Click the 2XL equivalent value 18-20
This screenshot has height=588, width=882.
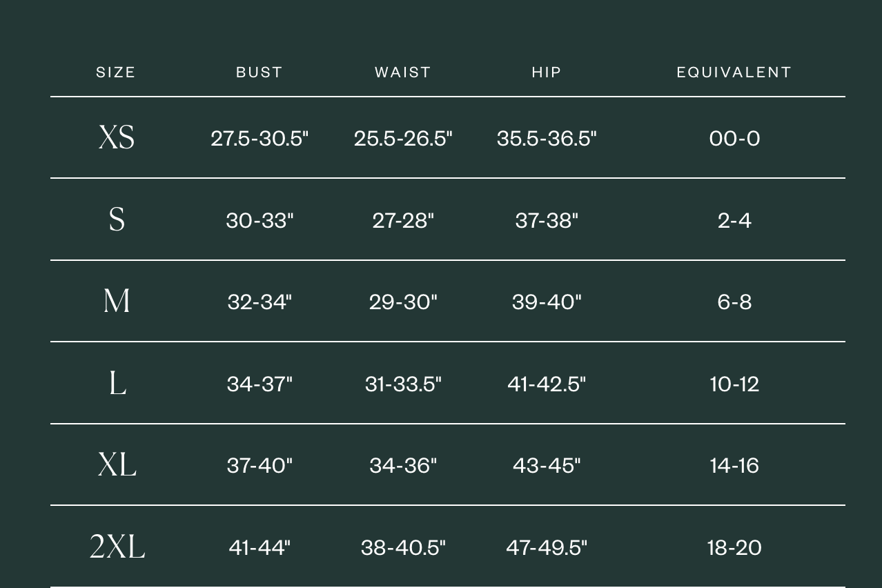point(734,548)
